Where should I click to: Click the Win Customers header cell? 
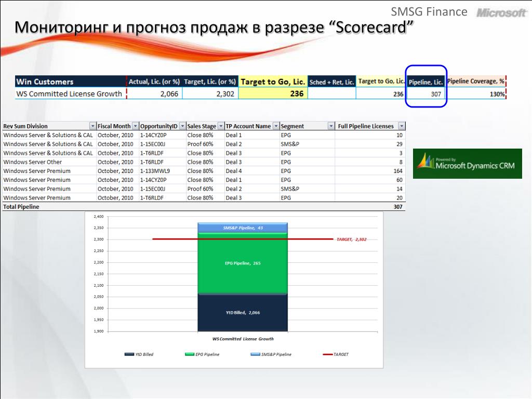(71, 82)
